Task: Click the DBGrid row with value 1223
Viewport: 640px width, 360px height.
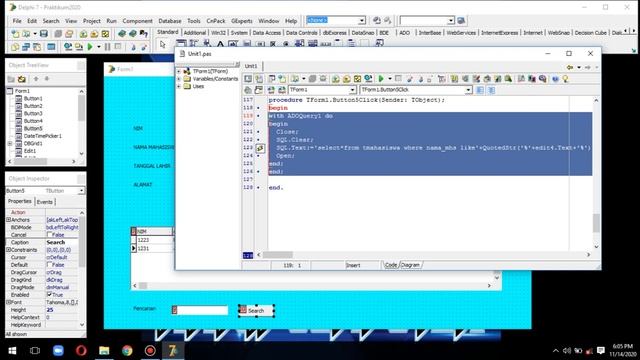Action: [x=152, y=240]
